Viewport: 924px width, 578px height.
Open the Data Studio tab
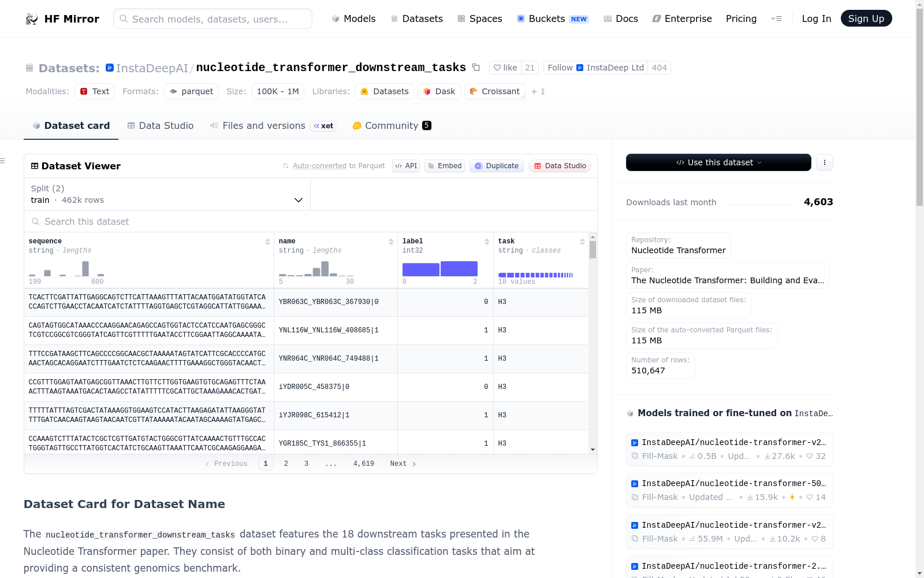click(x=161, y=125)
